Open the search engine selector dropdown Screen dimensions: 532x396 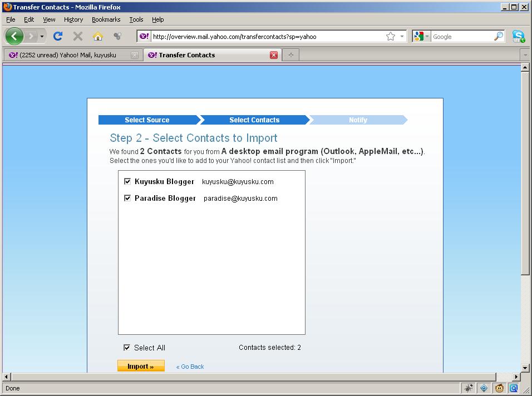tap(421, 36)
